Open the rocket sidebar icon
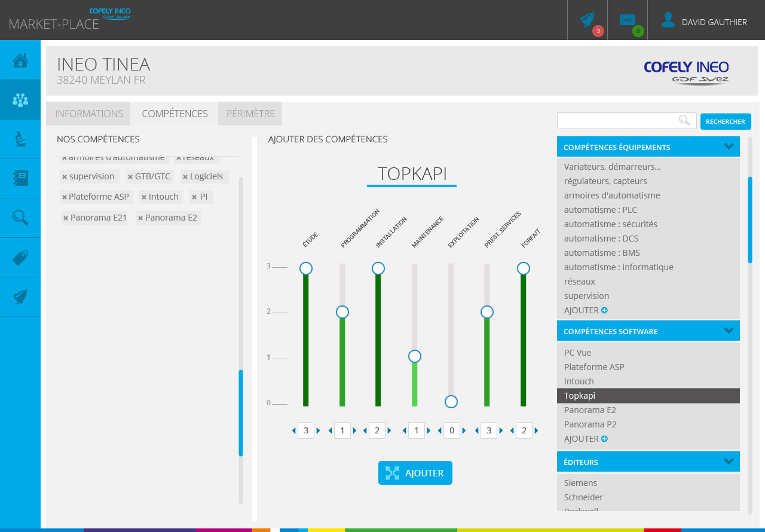This screenshot has width=765, height=532. click(x=20, y=297)
